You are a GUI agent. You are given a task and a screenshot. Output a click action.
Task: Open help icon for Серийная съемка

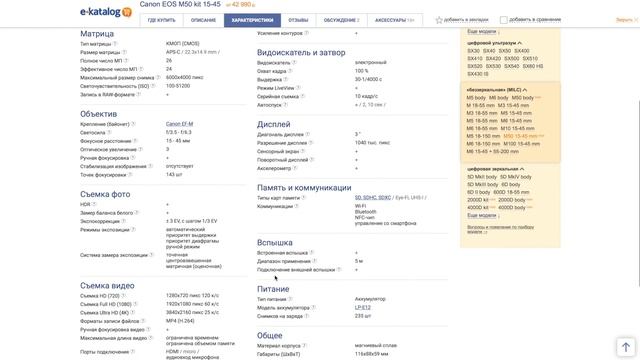click(303, 96)
